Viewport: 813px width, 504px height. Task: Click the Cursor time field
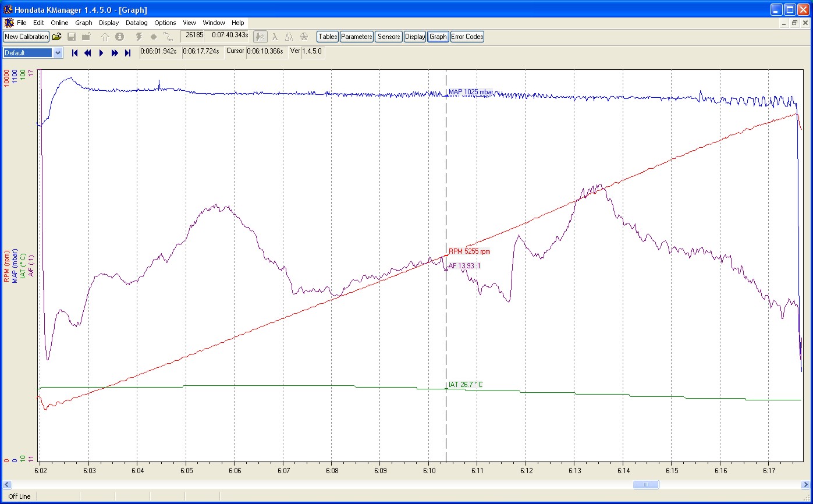tap(267, 51)
